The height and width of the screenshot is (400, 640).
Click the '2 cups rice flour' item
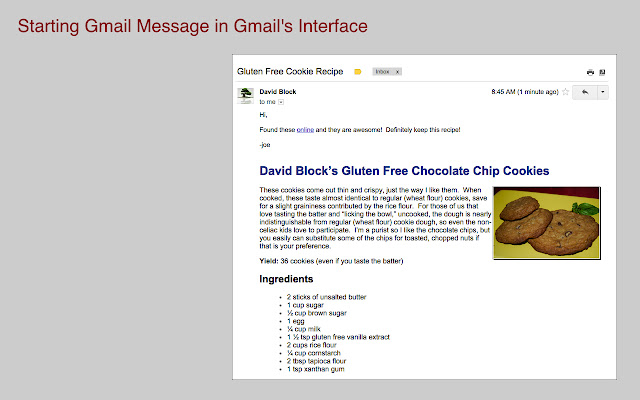click(311, 345)
